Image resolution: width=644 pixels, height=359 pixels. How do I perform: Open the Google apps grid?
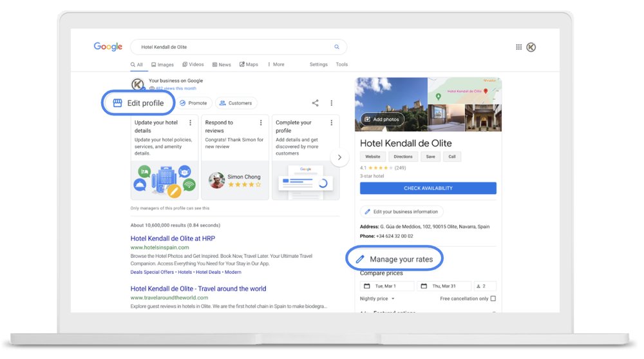[x=518, y=47]
